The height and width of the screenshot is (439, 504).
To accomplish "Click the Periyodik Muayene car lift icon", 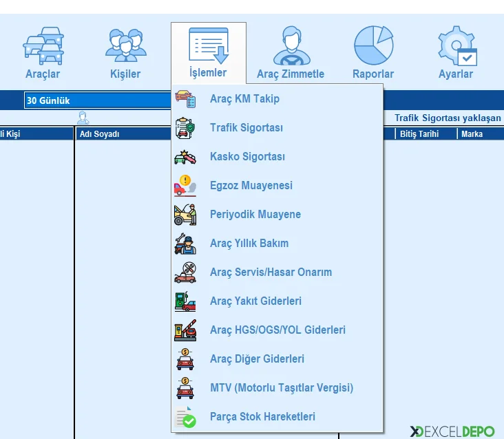I will pyautogui.click(x=185, y=215).
